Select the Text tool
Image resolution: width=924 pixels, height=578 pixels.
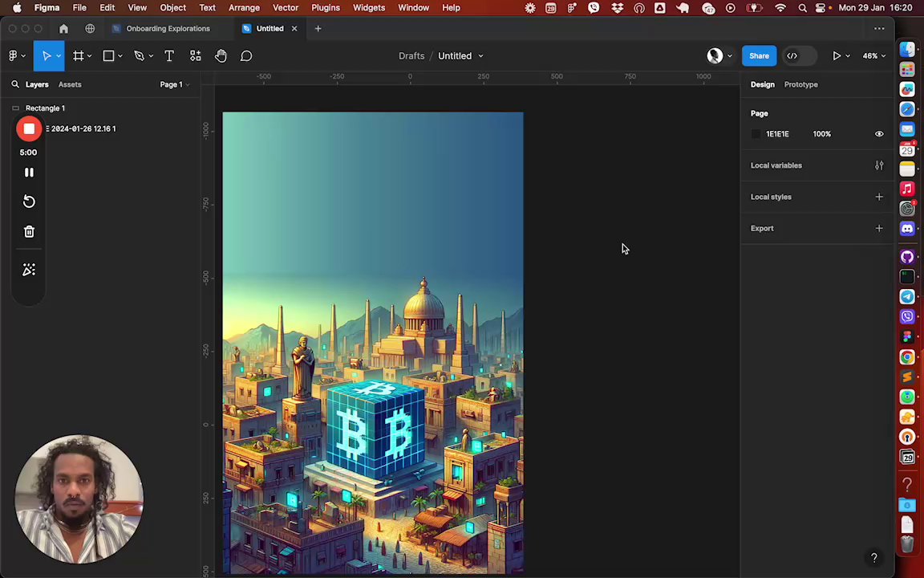(x=169, y=56)
